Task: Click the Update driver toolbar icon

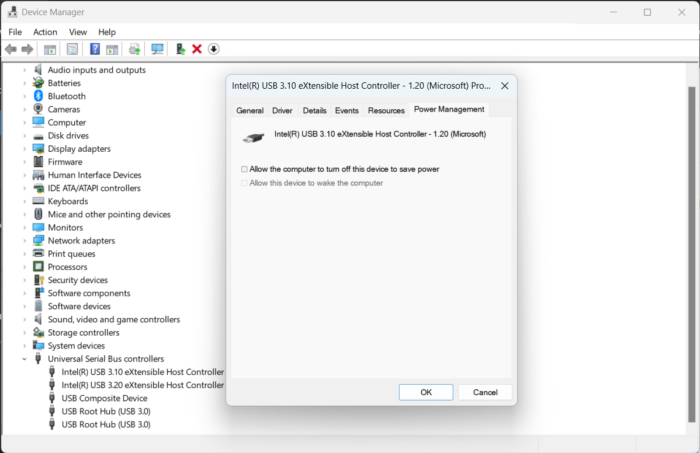Action: click(134, 49)
